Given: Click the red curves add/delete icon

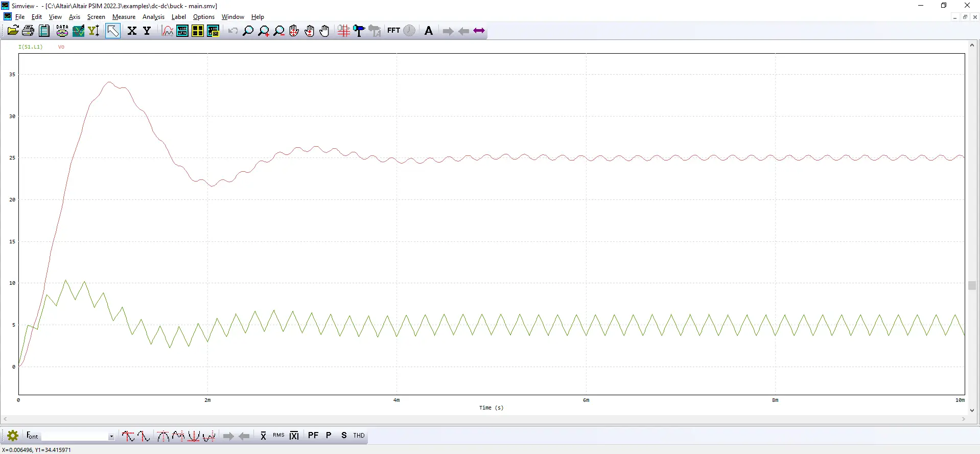Looking at the screenshot, I should (x=168, y=31).
